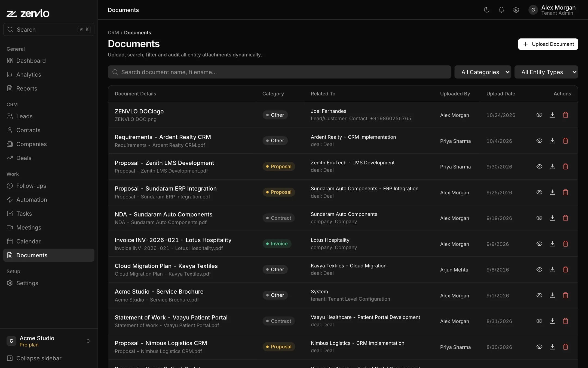The width and height of the screenshot is (588, 368).
Task: Click the Upload Date column header
Action: 501,93
